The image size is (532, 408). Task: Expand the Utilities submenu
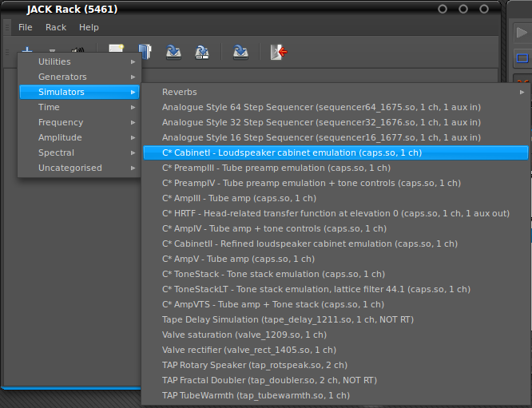(79, 61)
